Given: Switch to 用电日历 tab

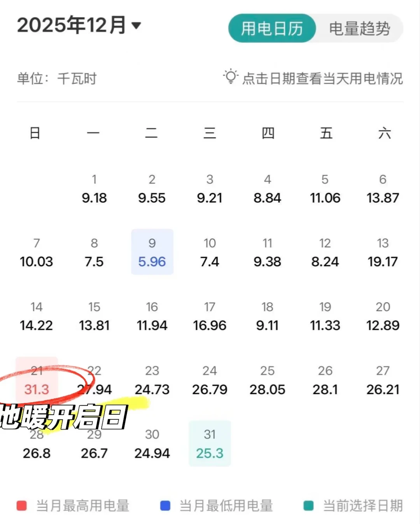Looking at the screenshot, I should 272,28.
